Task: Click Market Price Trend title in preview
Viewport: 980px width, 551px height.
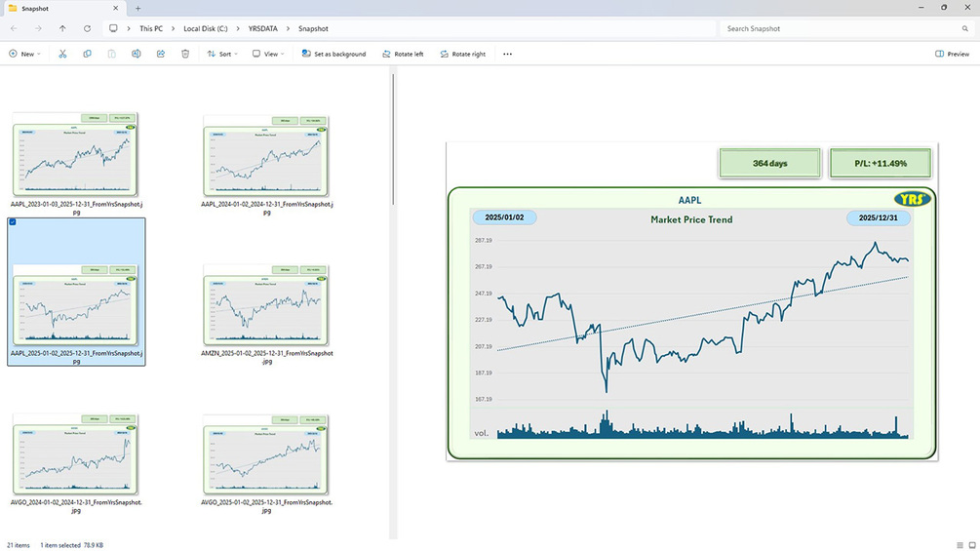Action: pos(691,219)
